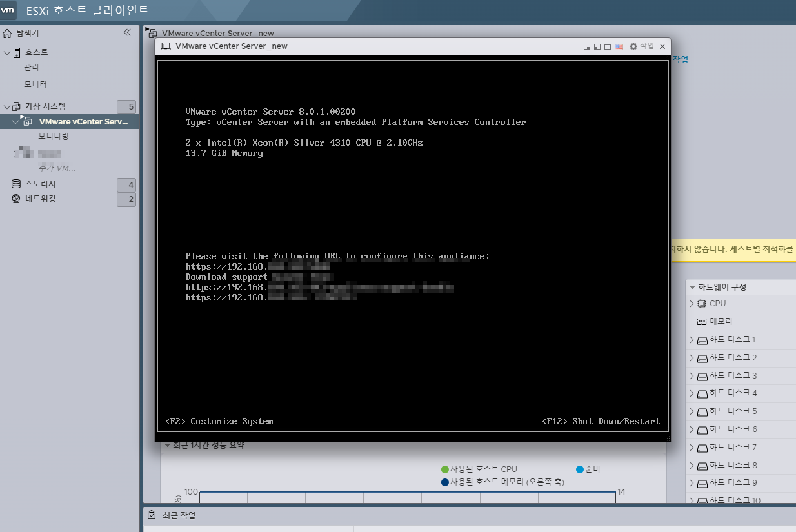Click <F2> Customize System in the console
Viewport: 796px width, 532px height.
219,421
